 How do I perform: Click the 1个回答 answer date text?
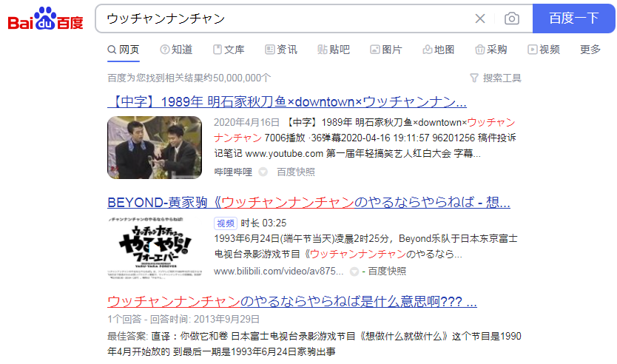183,319
